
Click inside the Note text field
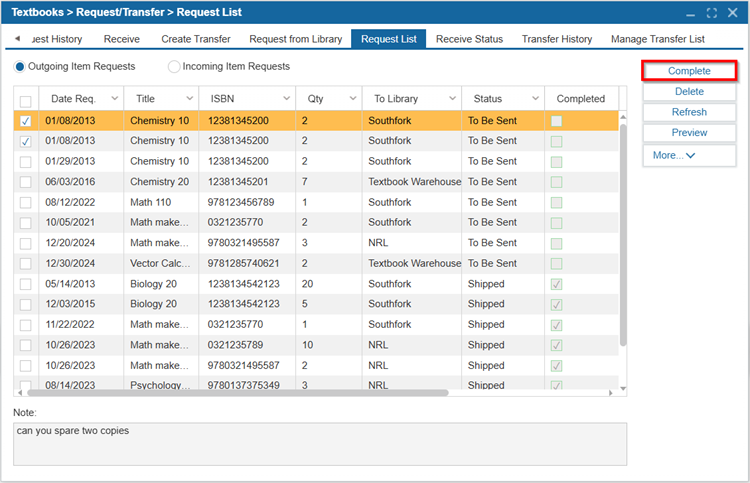click(x=320, y=444)
